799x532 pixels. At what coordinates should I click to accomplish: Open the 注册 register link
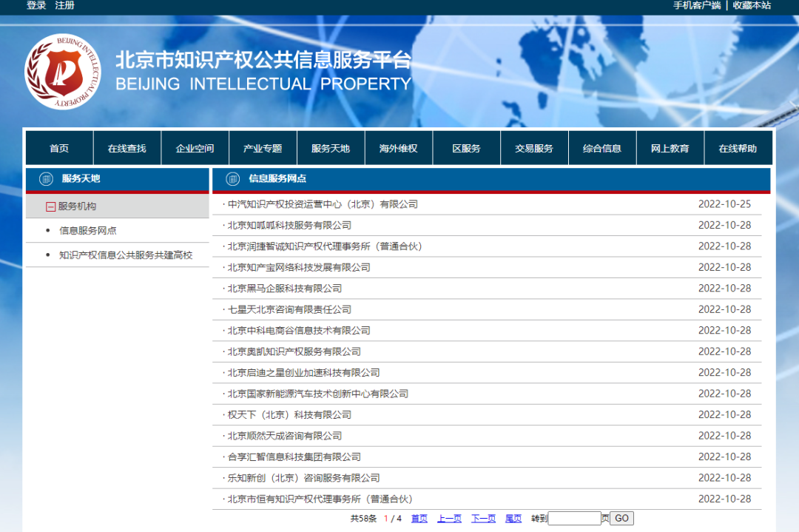click(x=64, y=5)
